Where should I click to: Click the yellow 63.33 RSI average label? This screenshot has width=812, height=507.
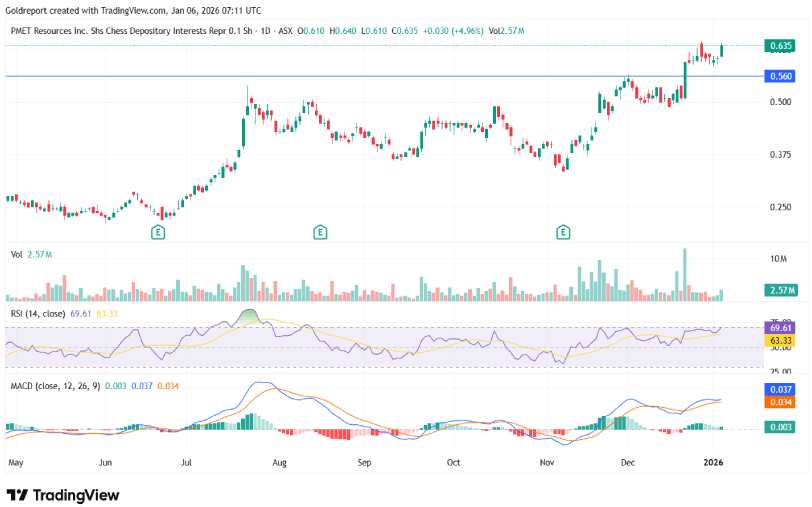[x=781, y=341]
